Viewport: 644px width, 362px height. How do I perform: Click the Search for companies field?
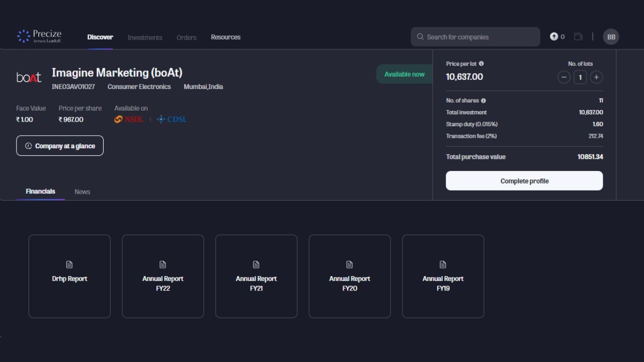tap(475, 37)
